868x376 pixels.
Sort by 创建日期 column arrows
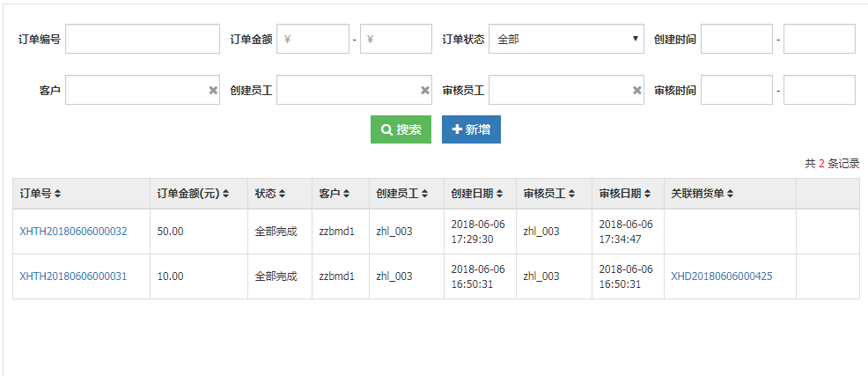tap(499, 194)
